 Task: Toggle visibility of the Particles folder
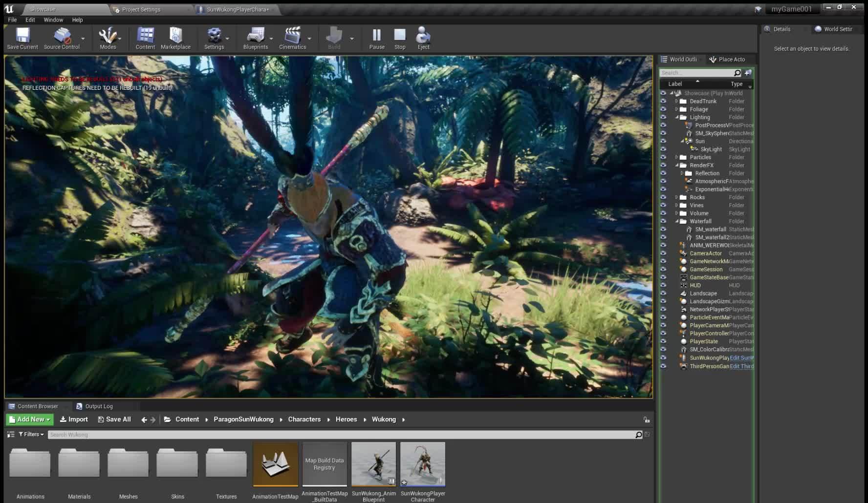coord(663,157)
